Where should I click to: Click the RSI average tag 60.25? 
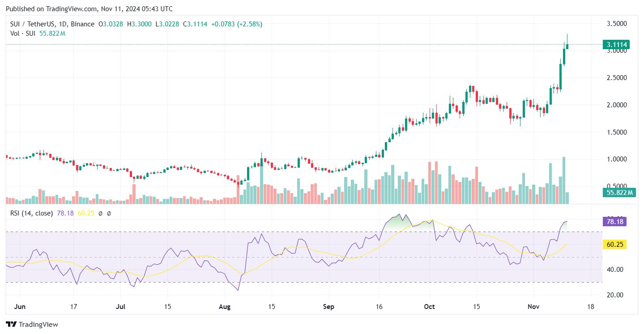(x=614, y=244)
